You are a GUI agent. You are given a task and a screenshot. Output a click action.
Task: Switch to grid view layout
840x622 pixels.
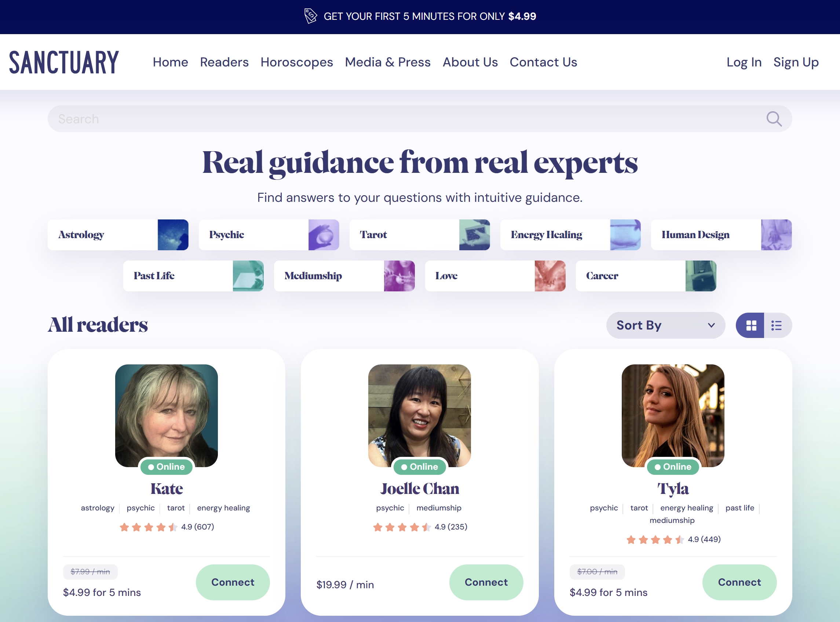750,325
